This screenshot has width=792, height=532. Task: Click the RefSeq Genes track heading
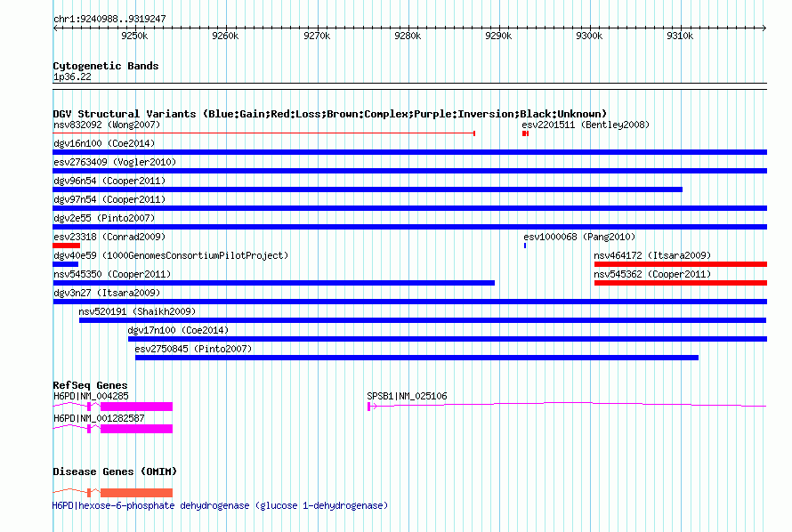pyautogui.click(x=91, y=385)
